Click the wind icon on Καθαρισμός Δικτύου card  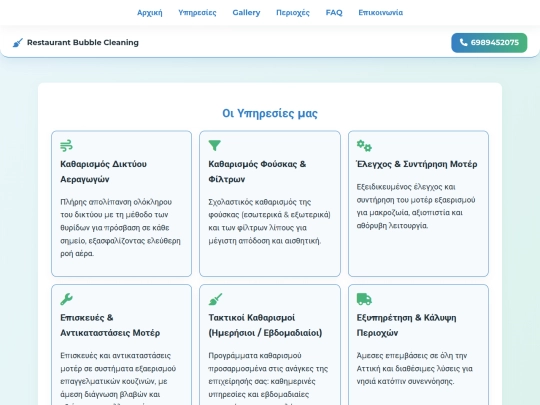[66, 145]
